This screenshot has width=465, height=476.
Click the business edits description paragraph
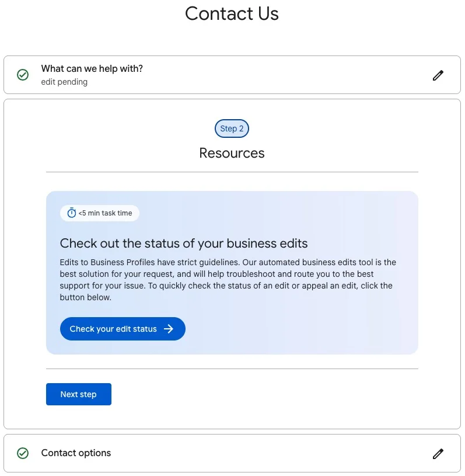pyautogui.click(x=228, y=280)
